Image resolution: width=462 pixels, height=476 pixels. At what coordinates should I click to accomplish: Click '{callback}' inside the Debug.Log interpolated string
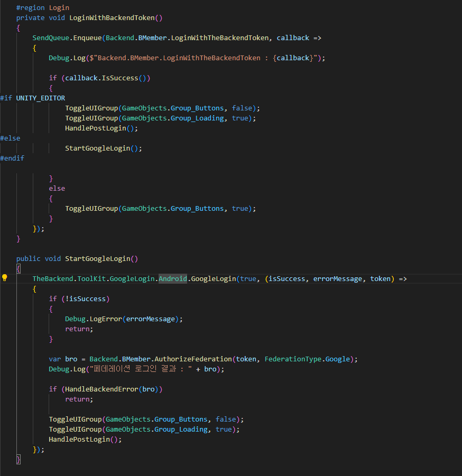(x=293, y=58)
